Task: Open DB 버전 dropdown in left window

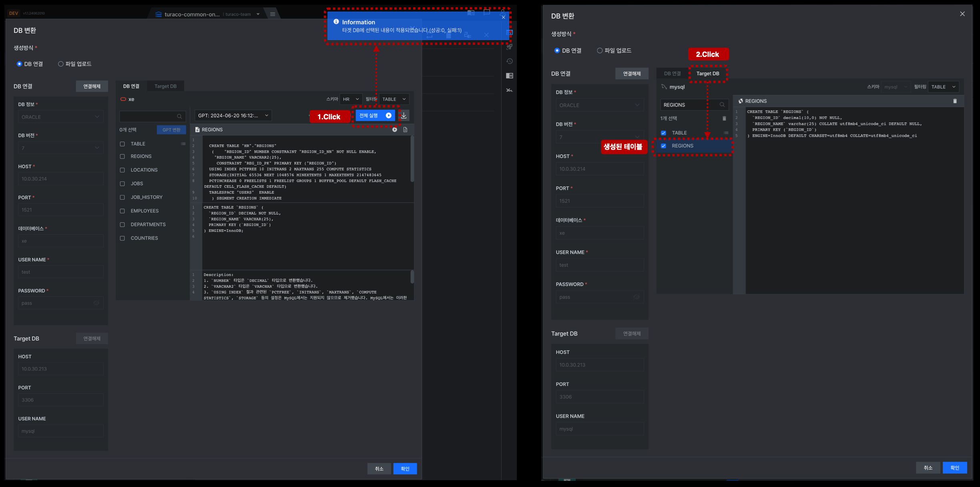Action: pos(60,148)
